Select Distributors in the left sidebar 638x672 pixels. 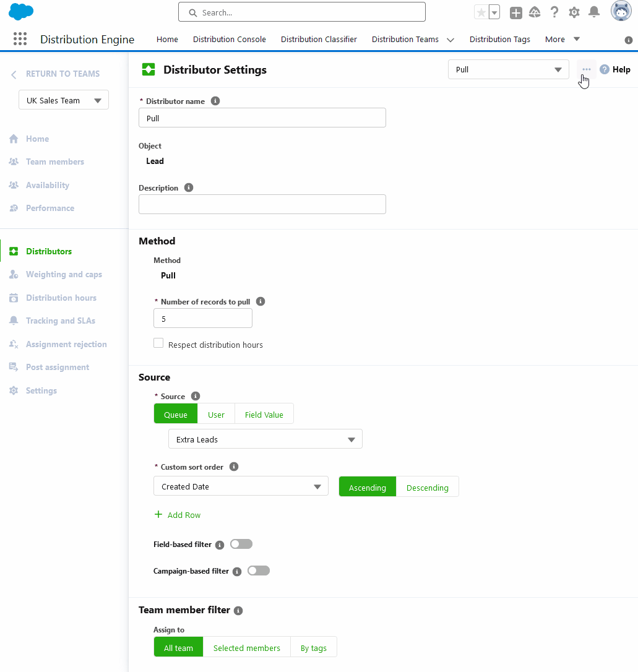(48, 251)
